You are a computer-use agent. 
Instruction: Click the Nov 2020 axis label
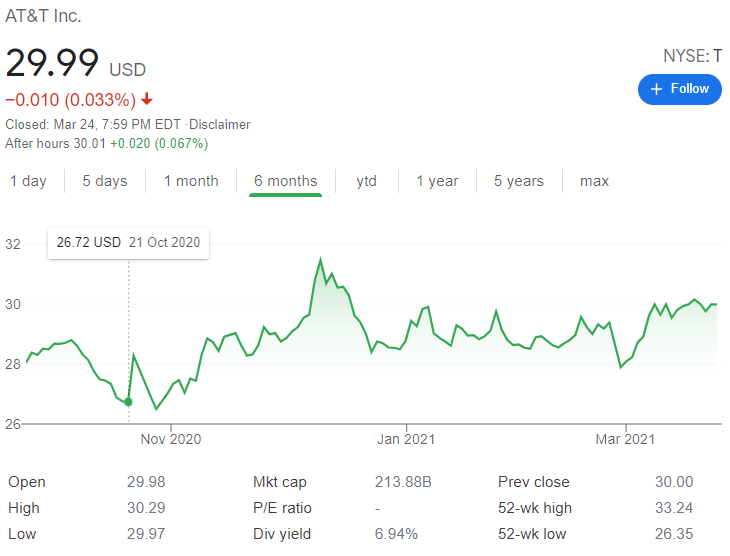[x=171, y=439]
